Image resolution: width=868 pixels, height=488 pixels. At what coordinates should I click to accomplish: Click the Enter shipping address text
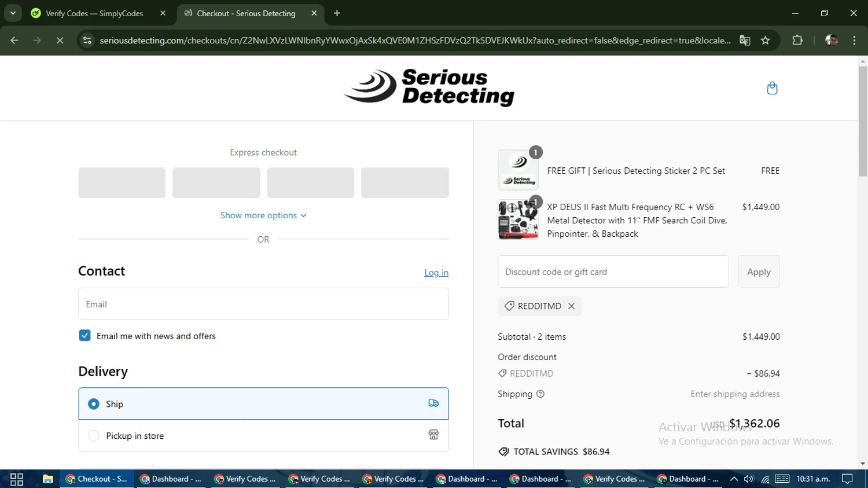tap(735, 394)
